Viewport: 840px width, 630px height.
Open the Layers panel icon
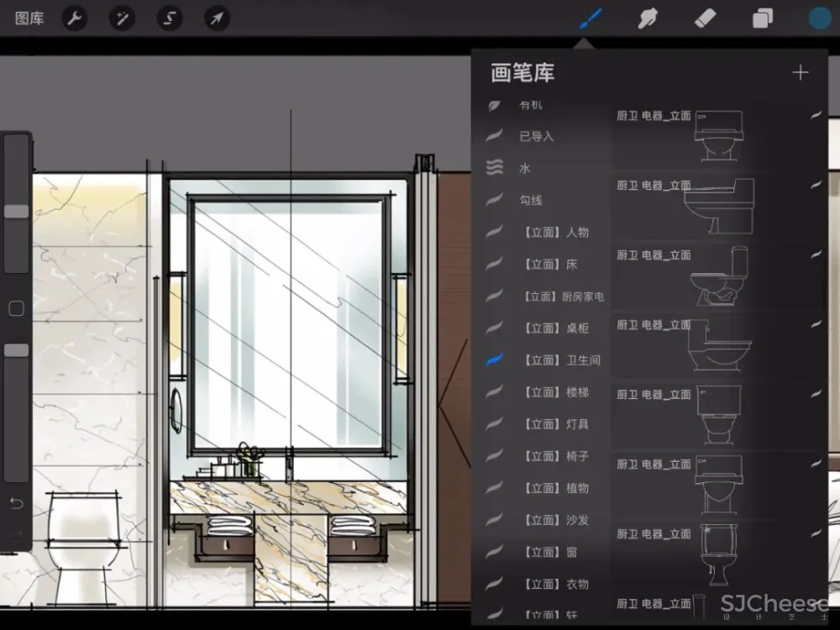(762, 18)
